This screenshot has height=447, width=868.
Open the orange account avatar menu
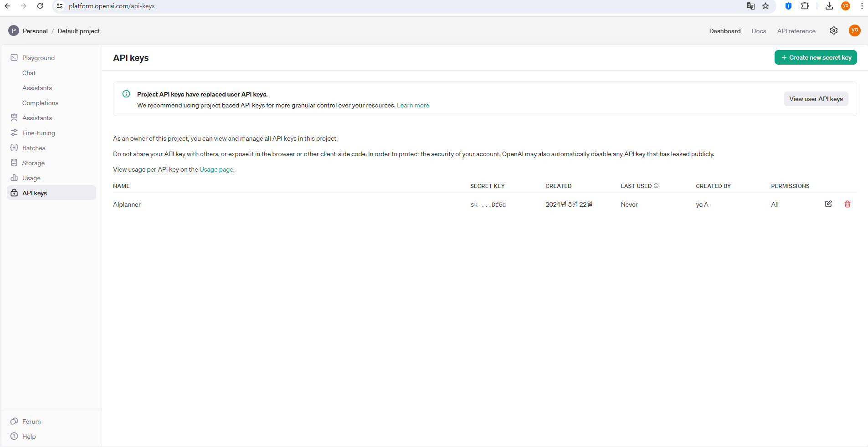point(855,30)
